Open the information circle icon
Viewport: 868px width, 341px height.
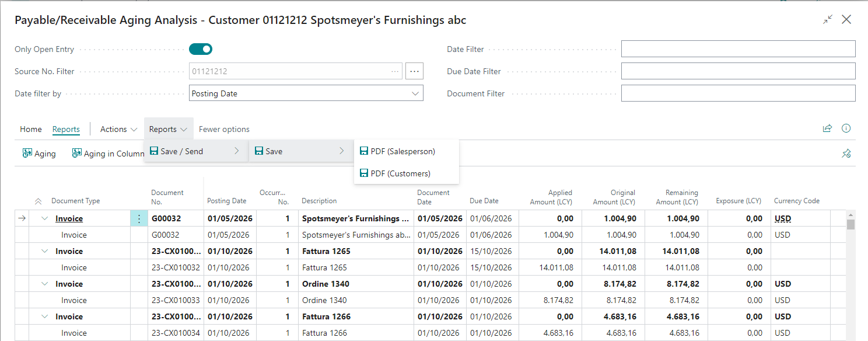click(x=846, y=129)
